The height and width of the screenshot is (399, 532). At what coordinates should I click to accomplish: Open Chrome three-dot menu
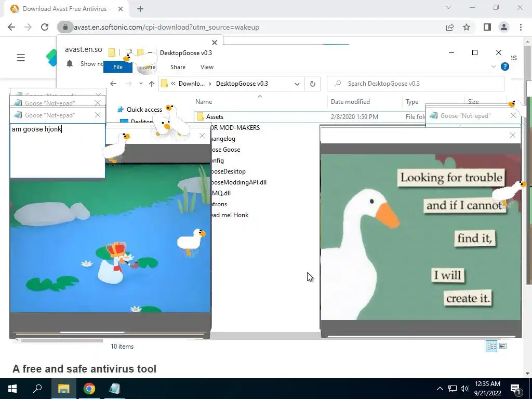[x=521, y=27]
